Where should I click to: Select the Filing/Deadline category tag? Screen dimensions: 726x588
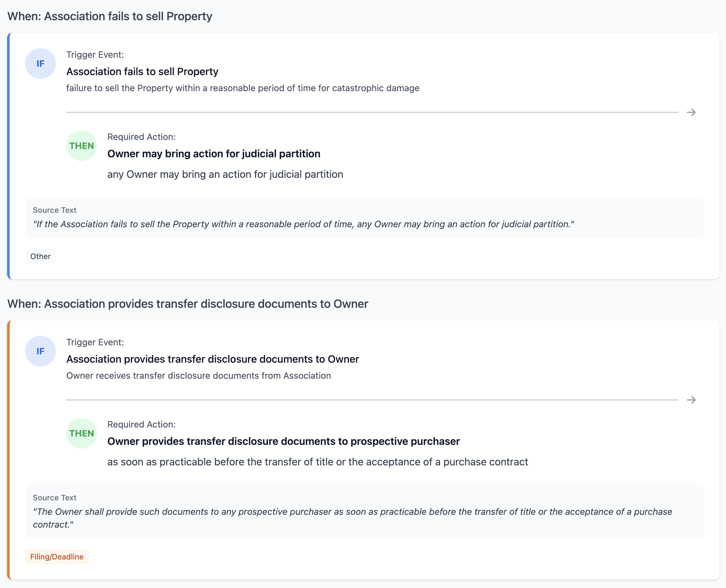point(57,557)
